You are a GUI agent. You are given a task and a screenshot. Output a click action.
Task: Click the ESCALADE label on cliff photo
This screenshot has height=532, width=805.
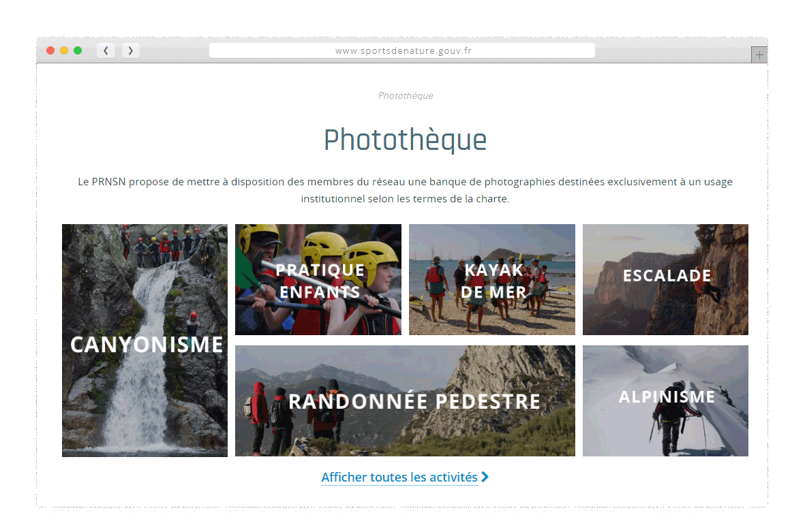point(667,275)
